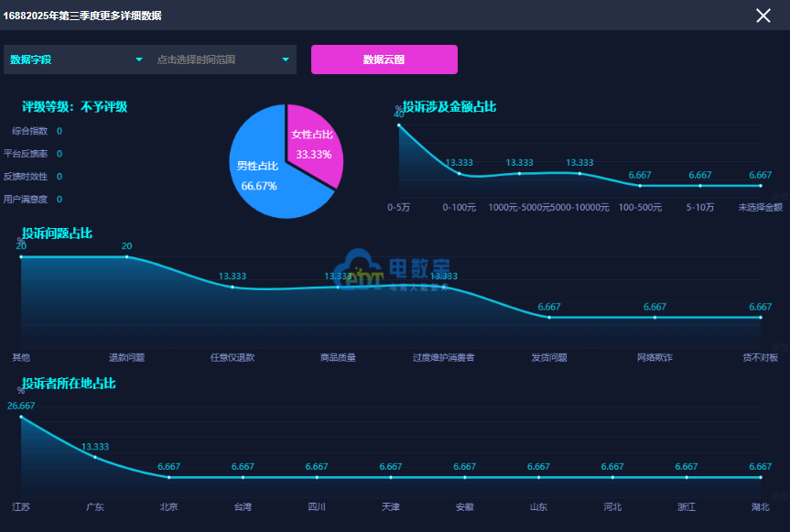Select the 未选择金额 axis label
The width and height of the screenshot is (790, 532).
760,208
